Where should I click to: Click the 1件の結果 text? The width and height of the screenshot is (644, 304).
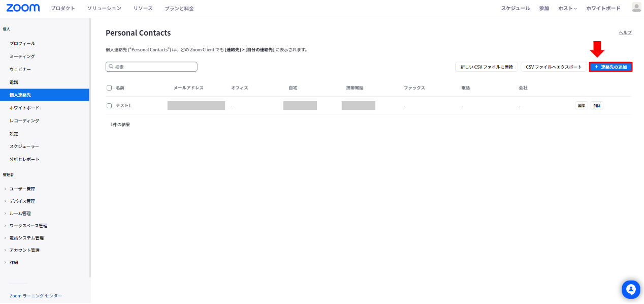[120, 125]
